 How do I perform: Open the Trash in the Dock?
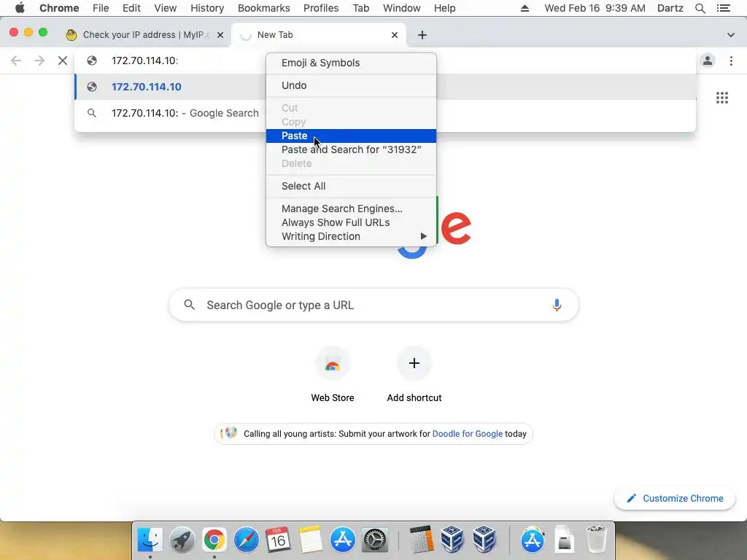[596, 540]
